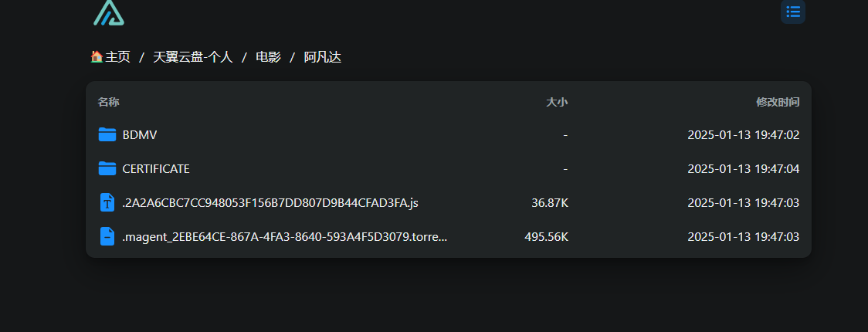Click the home emoji in the breadcrumb
Viewport: 868px width, 332px height.
97,56
